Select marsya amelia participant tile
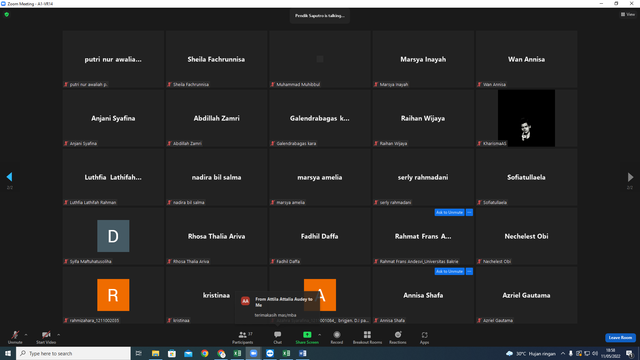The image size is (640, 360). [x=320, y=177]
